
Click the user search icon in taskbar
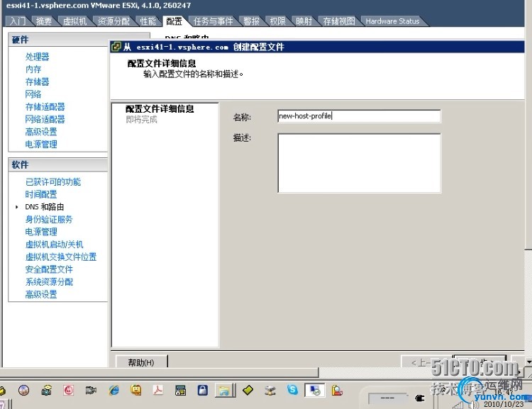pyautogui.click(x=337, y=391)
